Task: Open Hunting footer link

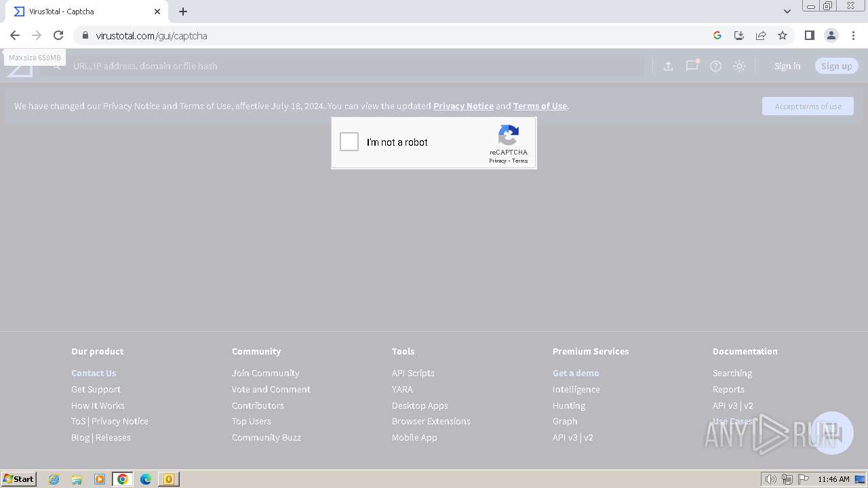Action: click(569, 405)
